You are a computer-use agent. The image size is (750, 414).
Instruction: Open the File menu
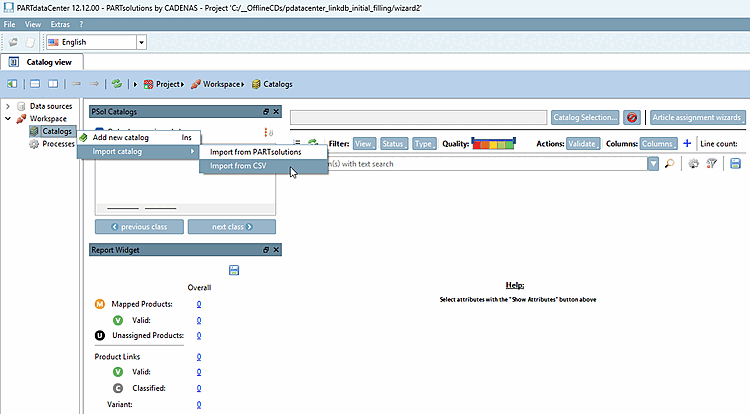10,24
